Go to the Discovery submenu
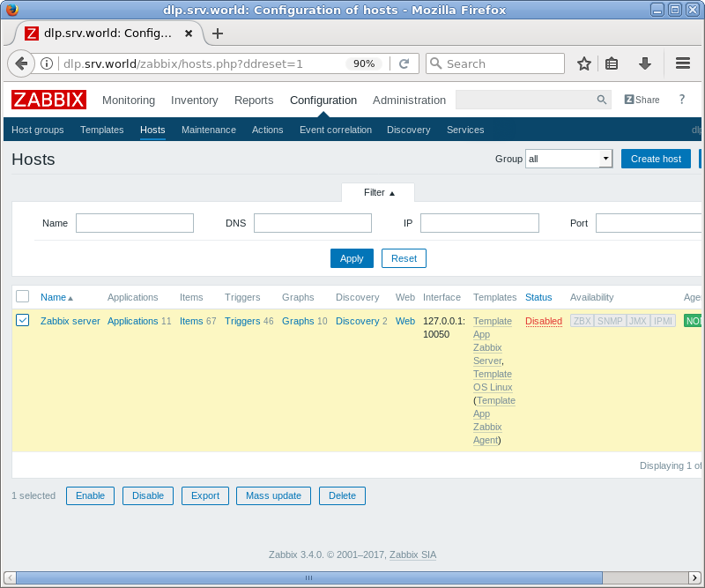Viewport: 705px width, 588px height. 408,130
